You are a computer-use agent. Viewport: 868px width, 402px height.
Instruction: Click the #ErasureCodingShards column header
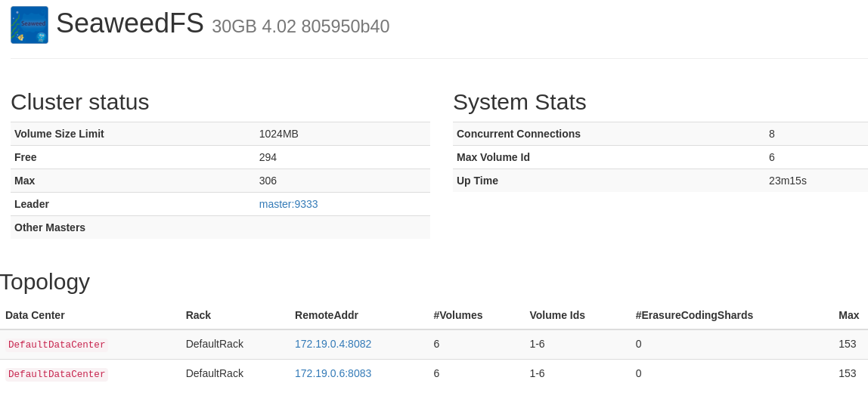[693, 315]
